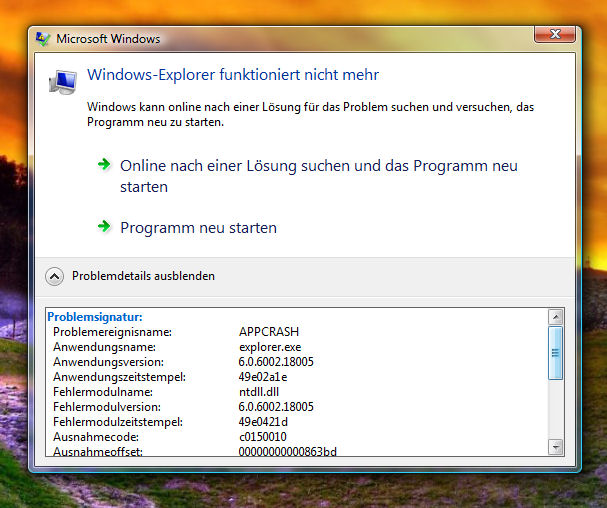Select the 'APPCRASH' value
Screen dimensions: 607x508
[x=269, y=332]
